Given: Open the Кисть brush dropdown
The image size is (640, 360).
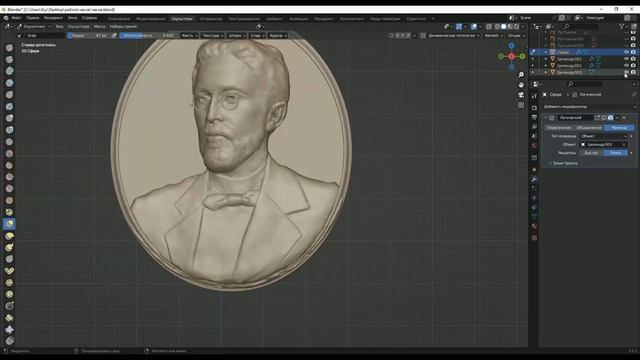Looking at the screenshot, I should (189, 36).
